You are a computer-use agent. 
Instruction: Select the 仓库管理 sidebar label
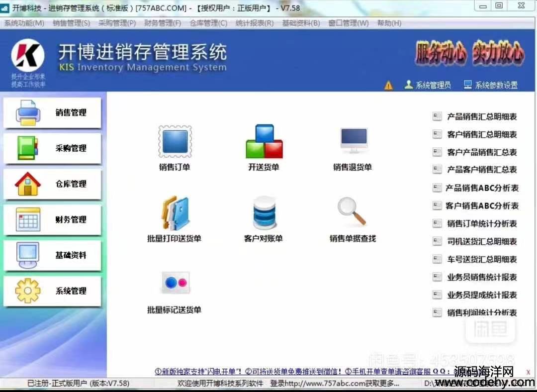[x=71, y=184]
